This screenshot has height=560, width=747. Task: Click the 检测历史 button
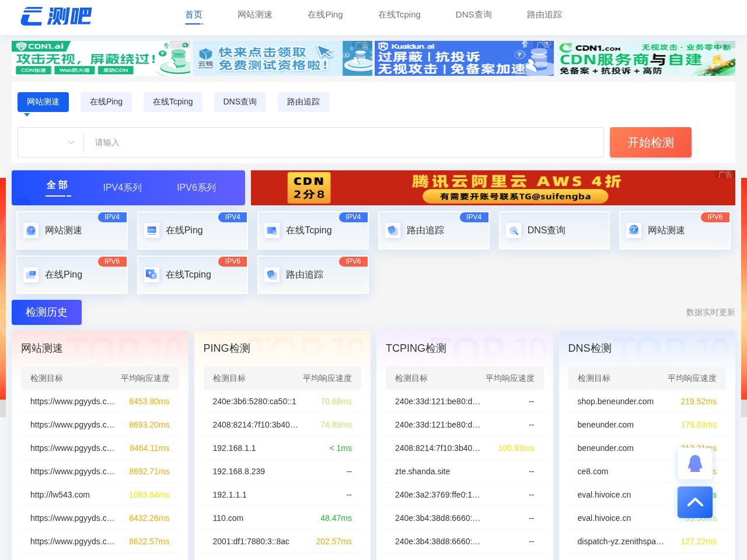click(47, 313)
